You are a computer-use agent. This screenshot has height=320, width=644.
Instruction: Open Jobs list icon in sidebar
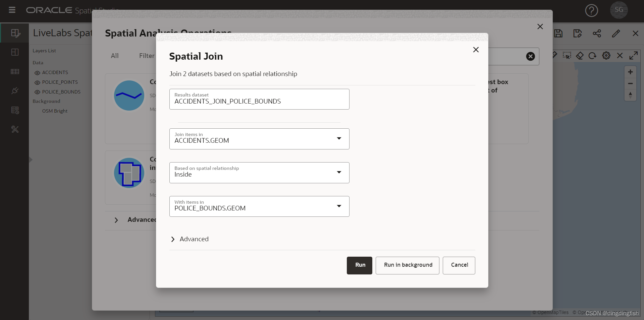15,110
